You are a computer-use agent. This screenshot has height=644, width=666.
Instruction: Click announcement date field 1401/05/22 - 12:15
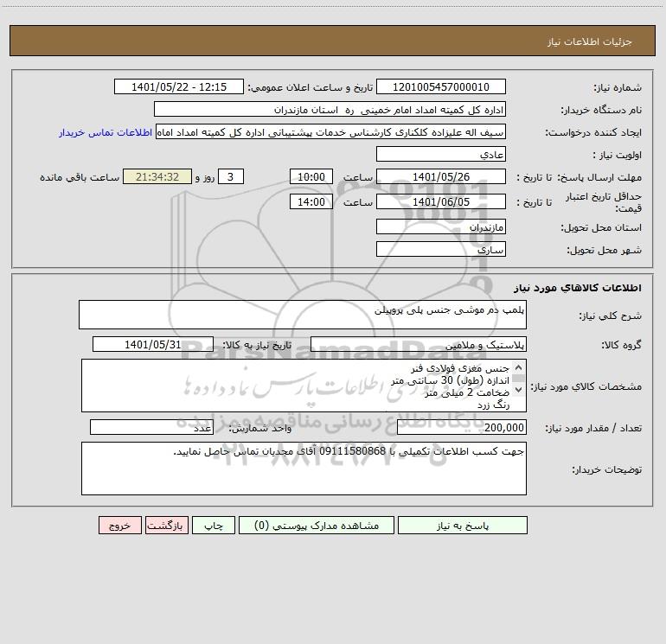(x=179, y=86)
